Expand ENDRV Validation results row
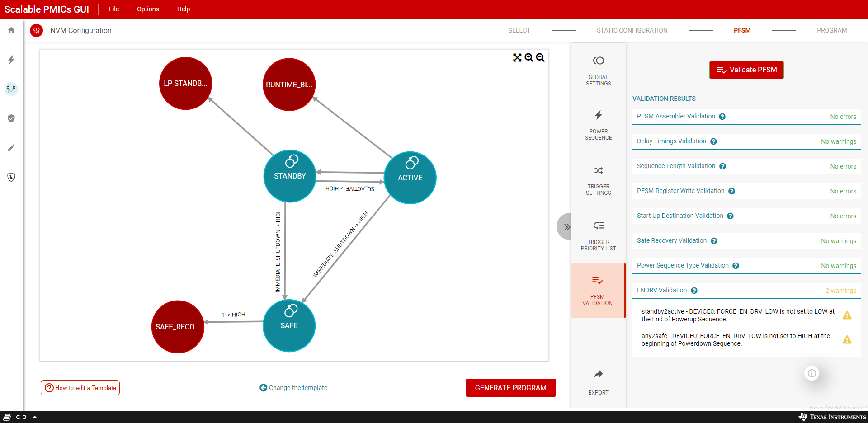Screen dimensions: 868x423 click(x=746, y=291)
